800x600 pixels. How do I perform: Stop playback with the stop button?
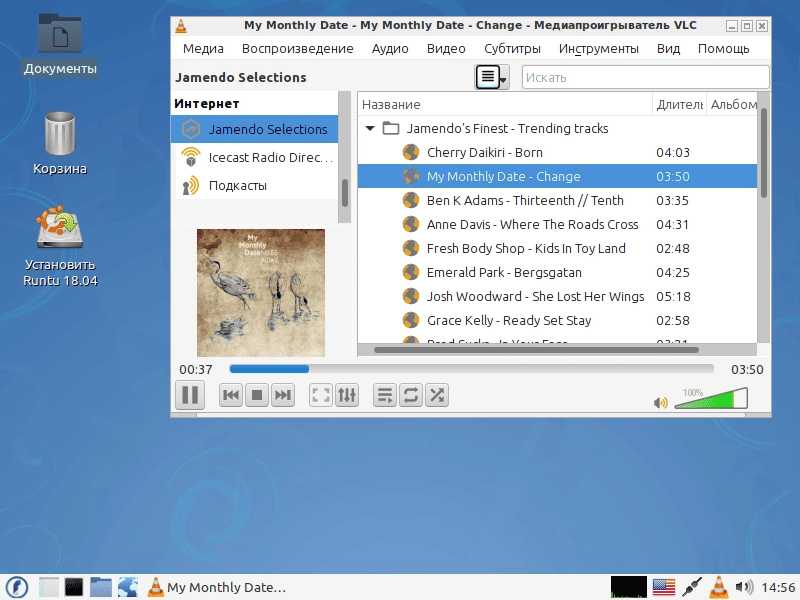[257, 395]
